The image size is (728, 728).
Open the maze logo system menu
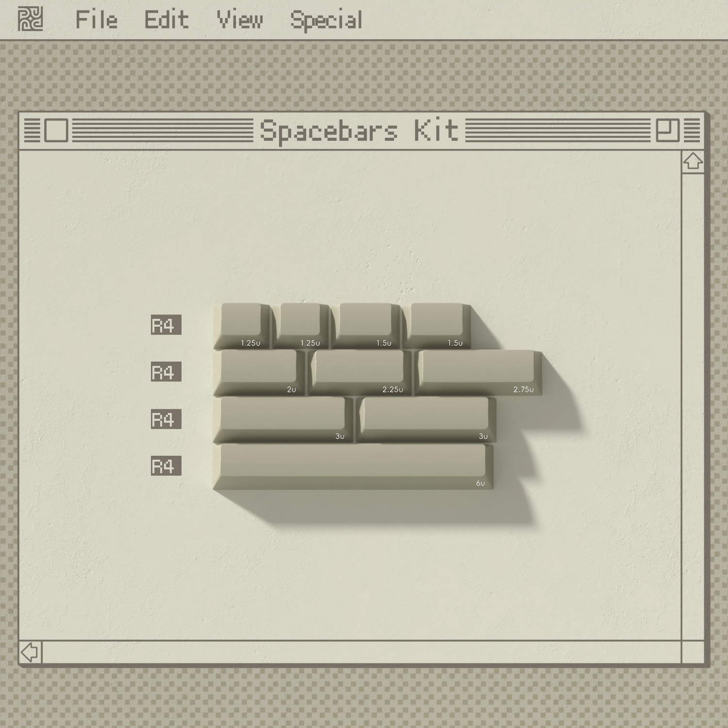point(30,19)
